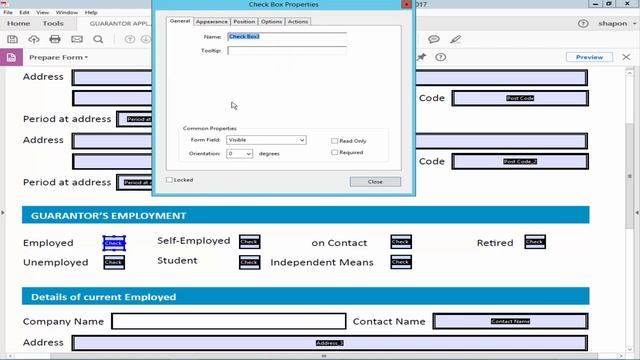This screenshot has height=360, width=640.
Task: Open the File menu
Action: (8, 13)
